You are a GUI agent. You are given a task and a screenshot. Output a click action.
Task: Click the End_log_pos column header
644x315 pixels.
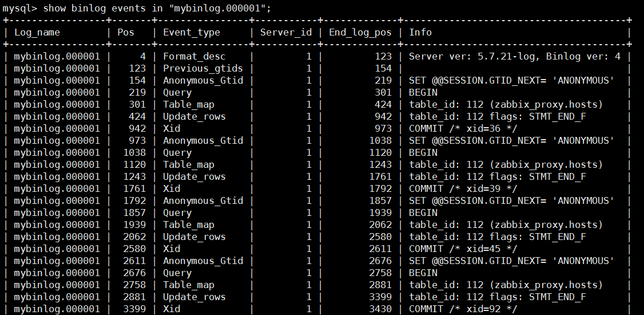pyautogui.click(x=360, y=33)
